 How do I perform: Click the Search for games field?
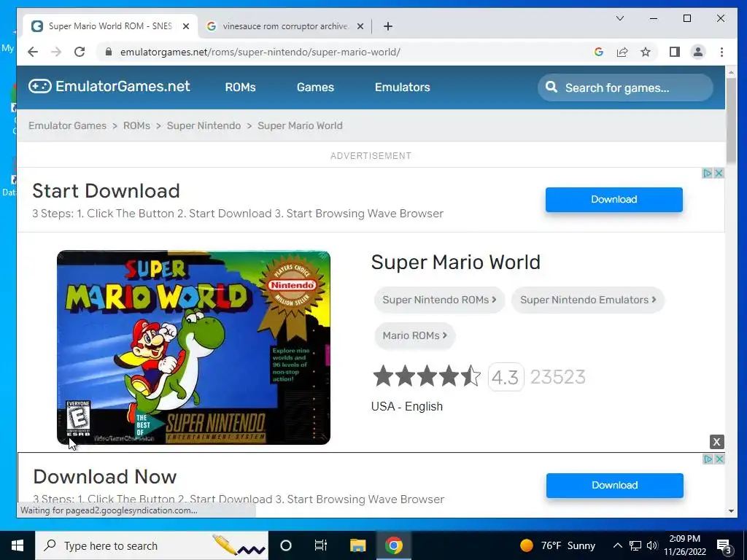[x=625, y=87]
